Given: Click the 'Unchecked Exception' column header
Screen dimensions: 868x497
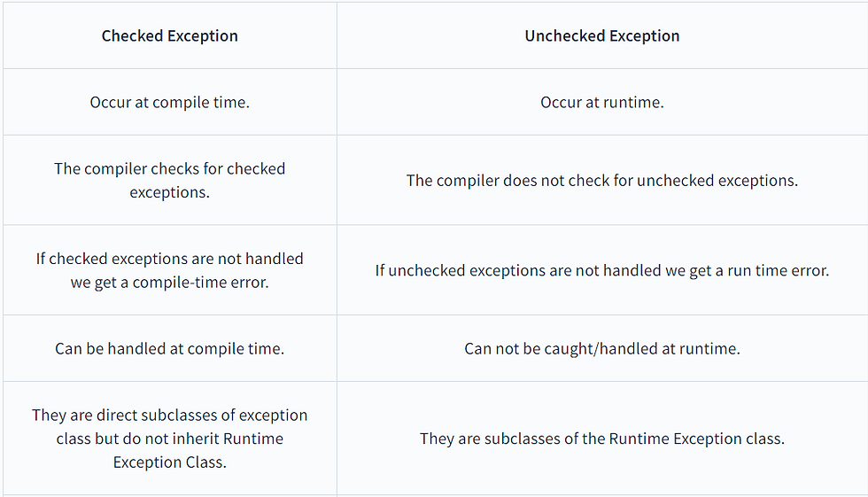Looking at the screenshot, I should tap(601, 36).
